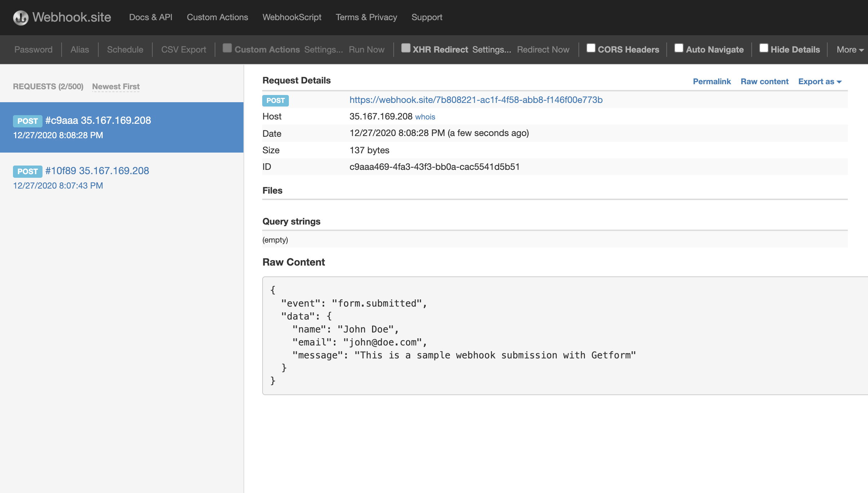Click CSV Export in the toolbar
868x493 pixels.
click(x=184, y=50)
